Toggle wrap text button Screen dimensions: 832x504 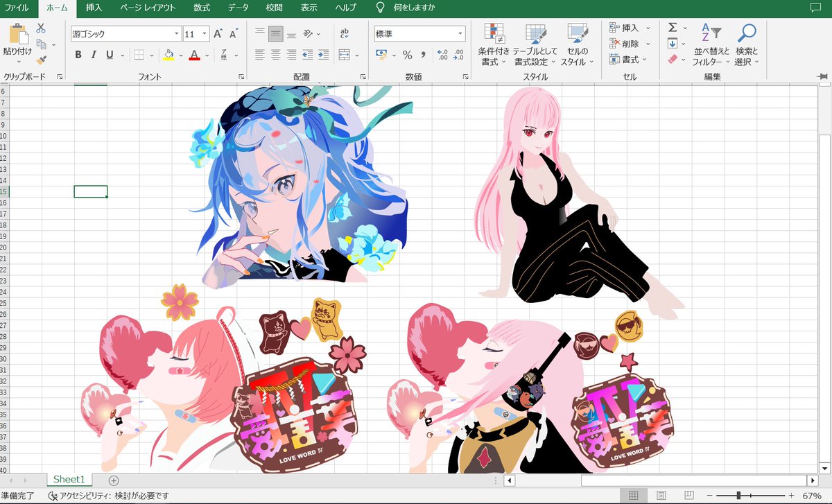(x=345, y=33)
